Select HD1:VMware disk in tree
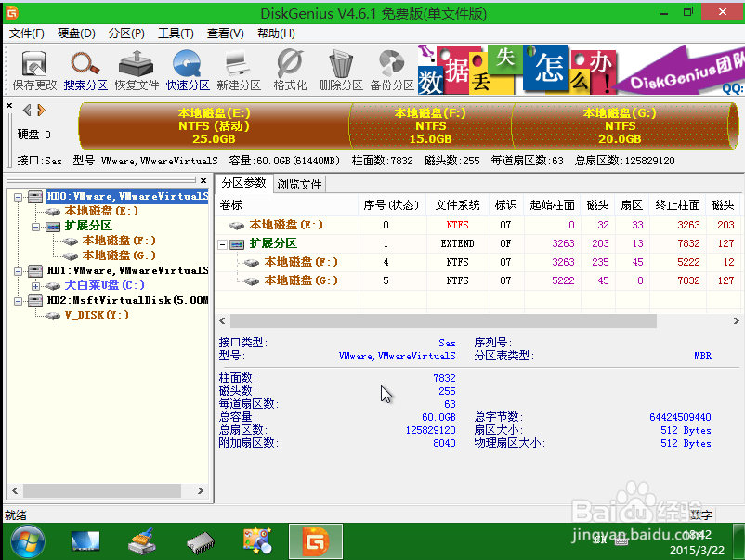Viewport: 745px width, 560px height. coord(127,270)
